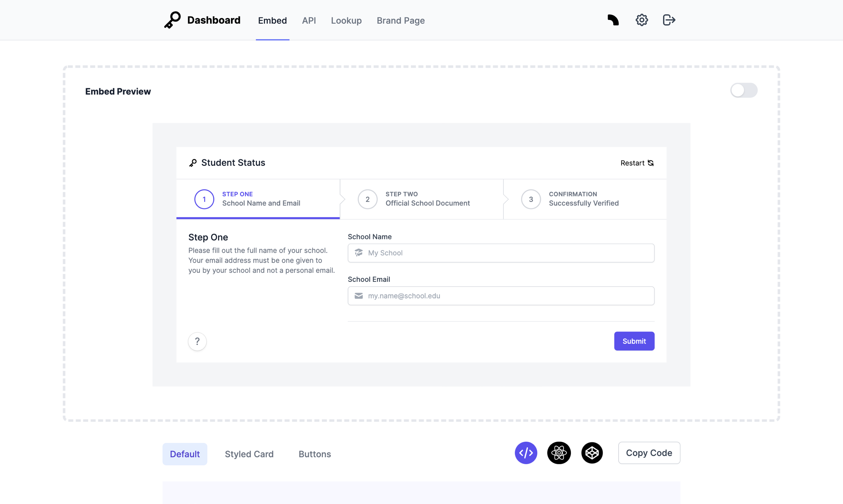The width and height of the screenshot is (843, 504).
Task: Open the settings gear icon
Action: point(642,20)
